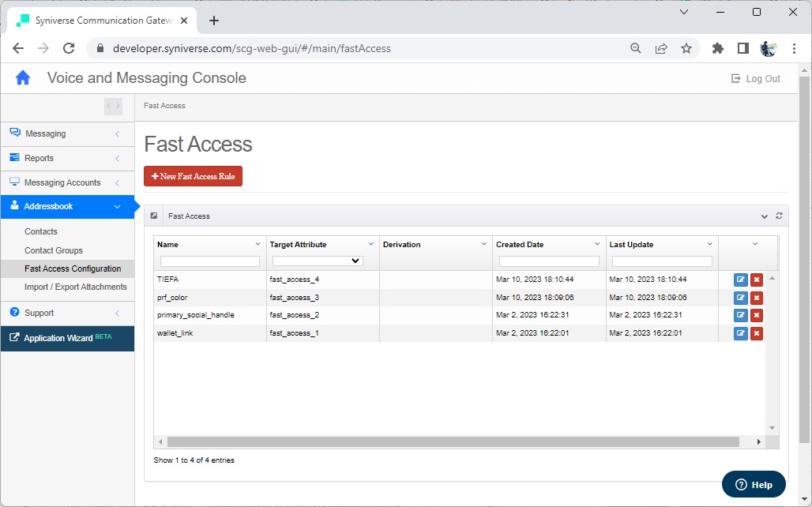Expand the Messaging menu
The height and width of the screenshot is (507, 812).
coord(67,133)
